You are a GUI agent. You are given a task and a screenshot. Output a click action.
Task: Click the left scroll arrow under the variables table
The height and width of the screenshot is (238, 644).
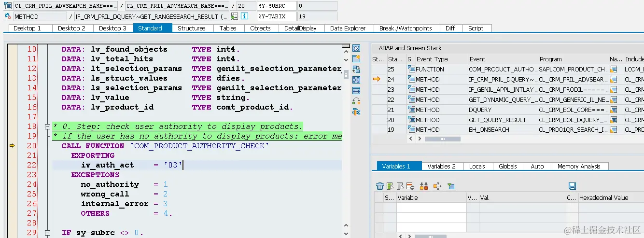399,236
